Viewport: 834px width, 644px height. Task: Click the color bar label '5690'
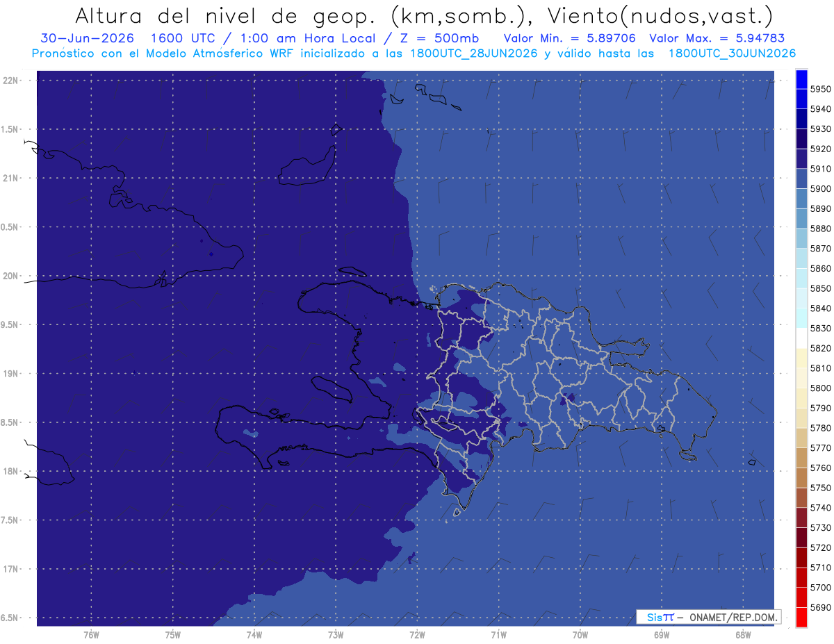820,608
